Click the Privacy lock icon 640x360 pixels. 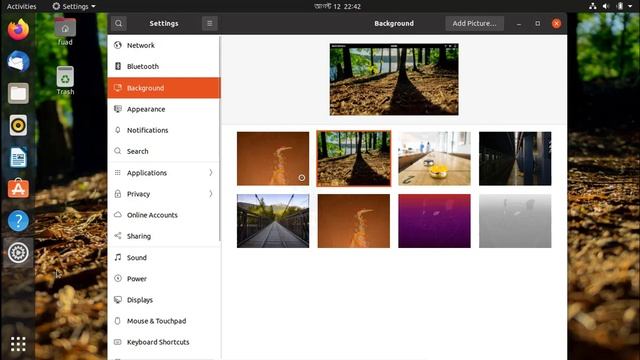coord(118,194)
